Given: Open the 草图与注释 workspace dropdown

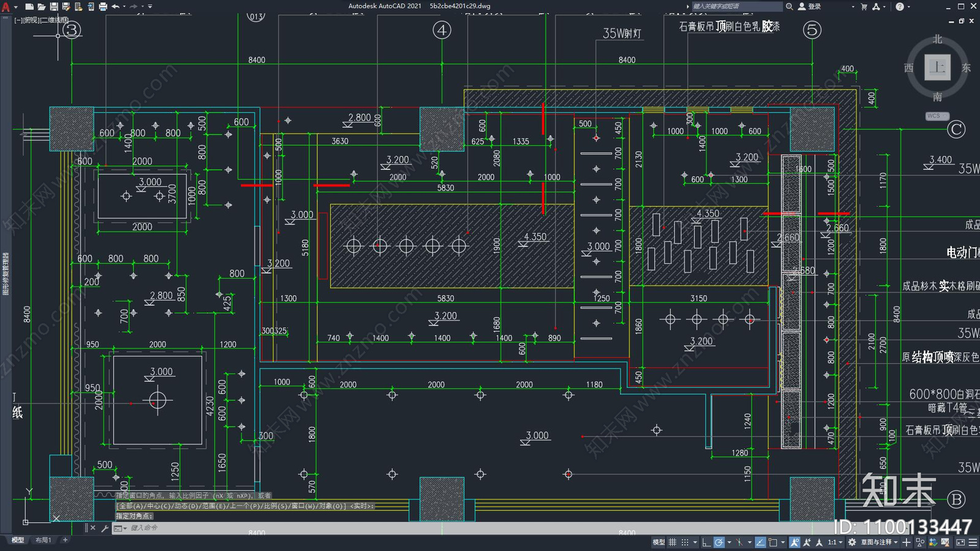Looking at the screenshot, I should tap(880, 542).
